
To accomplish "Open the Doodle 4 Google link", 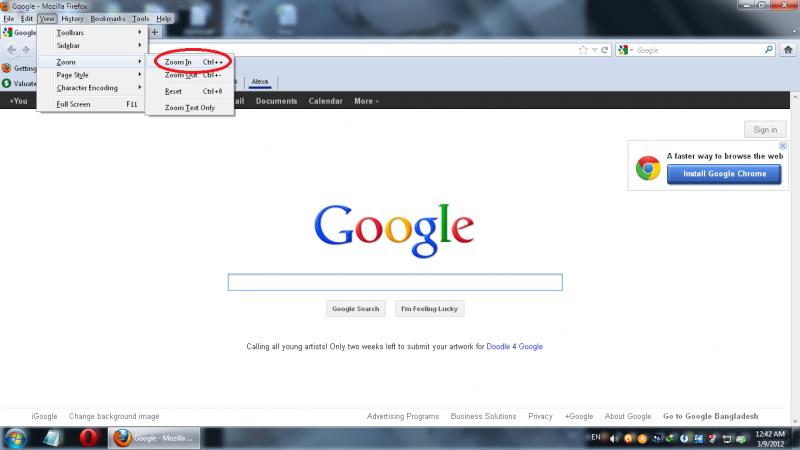I will 515,347.
